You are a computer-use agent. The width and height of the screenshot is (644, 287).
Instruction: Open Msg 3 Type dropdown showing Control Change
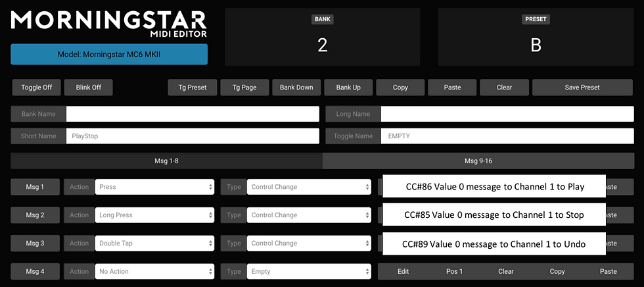click(x=309, y=243)
